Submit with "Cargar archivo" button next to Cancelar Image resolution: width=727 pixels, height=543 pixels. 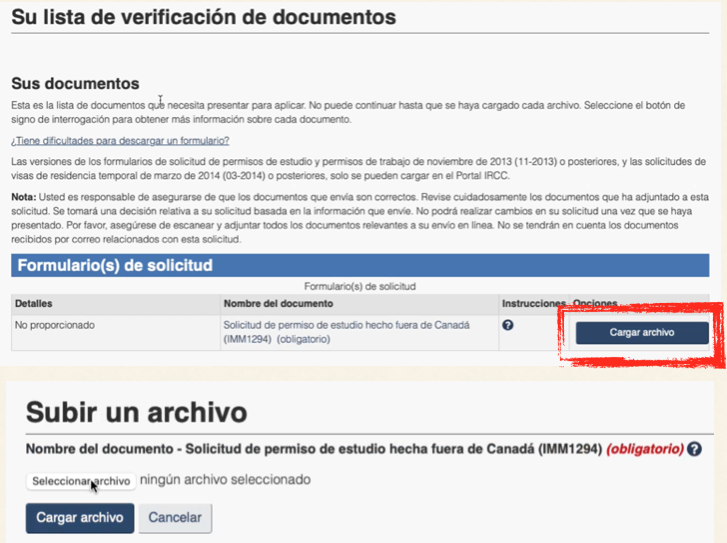(x=79, y=518)
